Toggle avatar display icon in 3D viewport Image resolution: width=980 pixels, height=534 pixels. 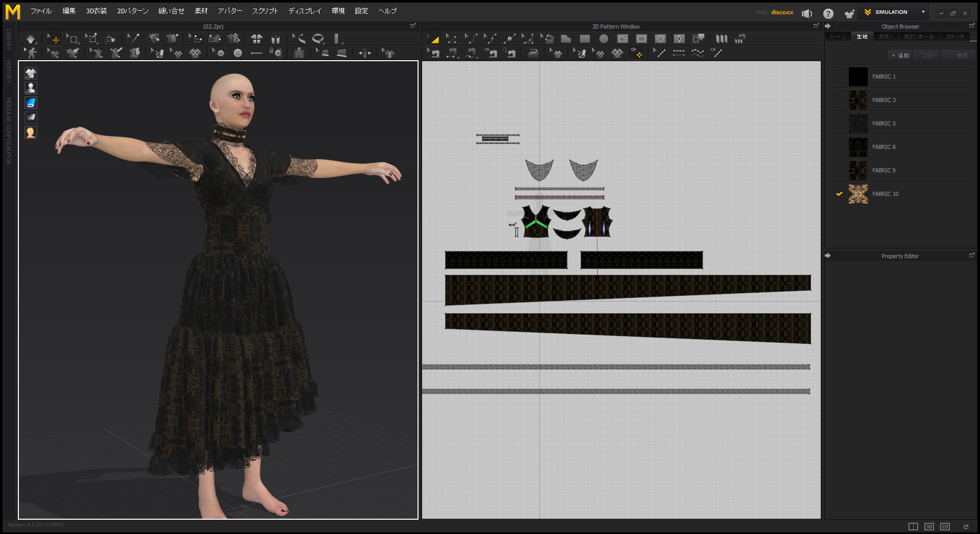point(31,88)
